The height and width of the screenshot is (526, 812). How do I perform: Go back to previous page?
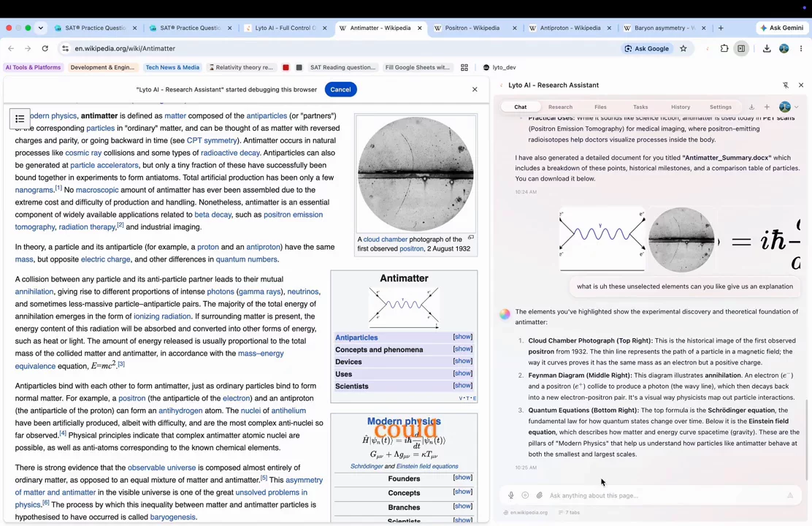11,48
